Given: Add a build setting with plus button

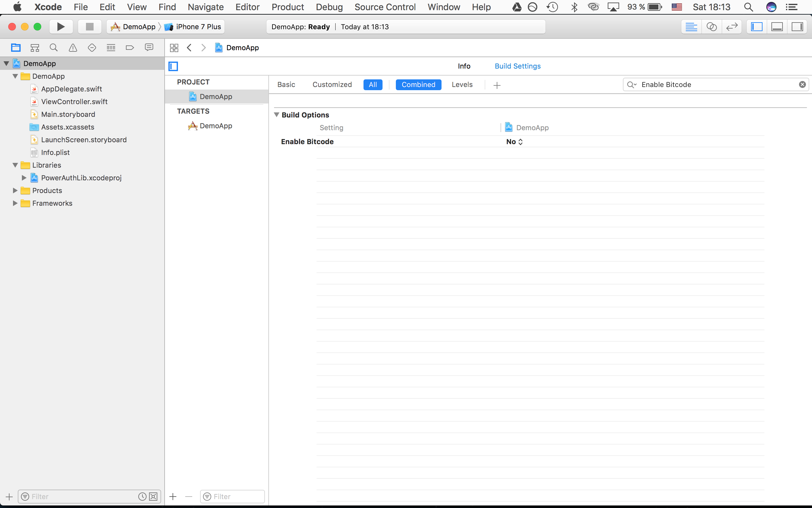Looking at the screenshot, I should pyautogui.click(x=497, y=85).
